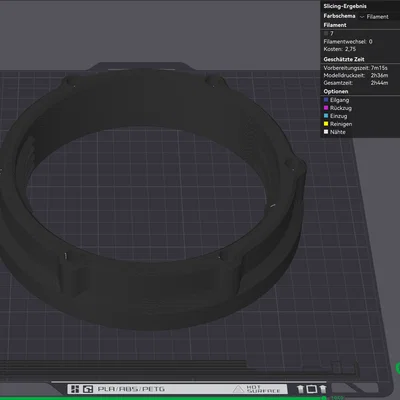Click the green horizontal move slider handle

click(x=325, y=398)
